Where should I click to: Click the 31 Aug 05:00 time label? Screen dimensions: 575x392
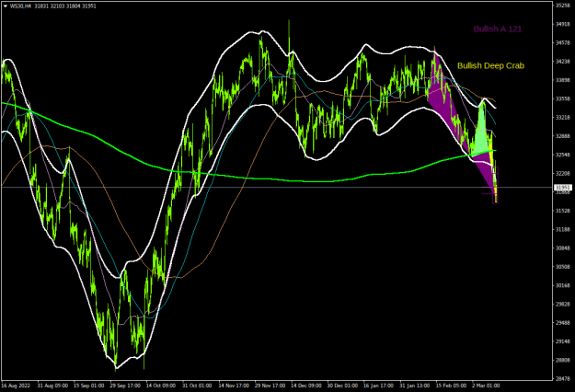click(x=52, y=386)
